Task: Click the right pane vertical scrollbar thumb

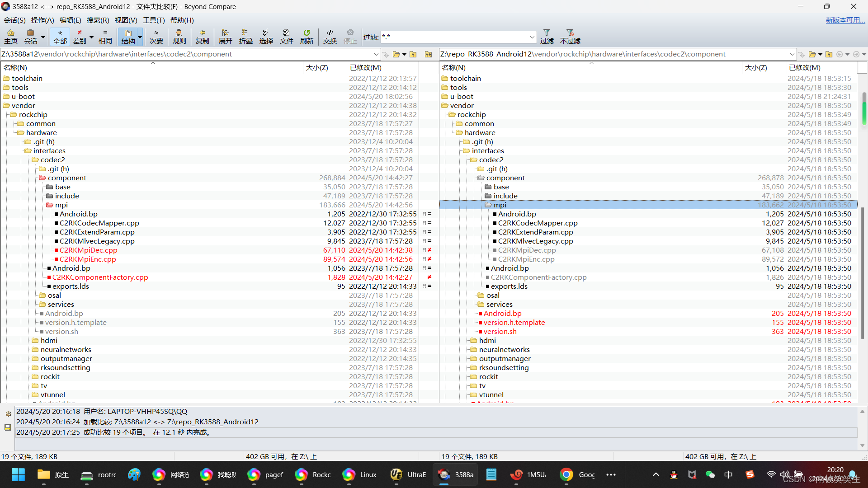Action: [x=864, y=108]
